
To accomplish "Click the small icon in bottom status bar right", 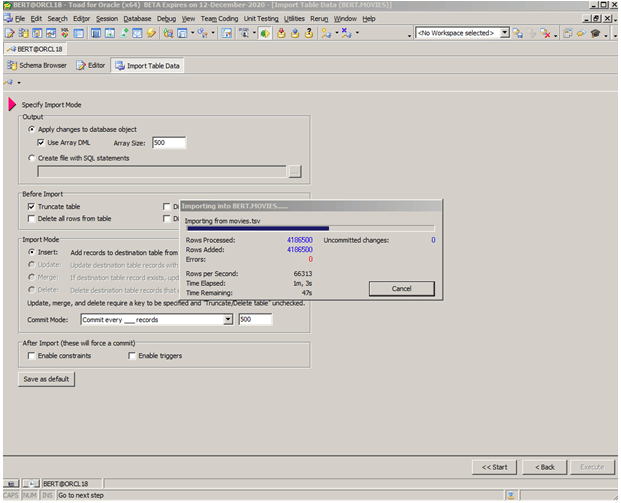I will click(x=511, y=495).
